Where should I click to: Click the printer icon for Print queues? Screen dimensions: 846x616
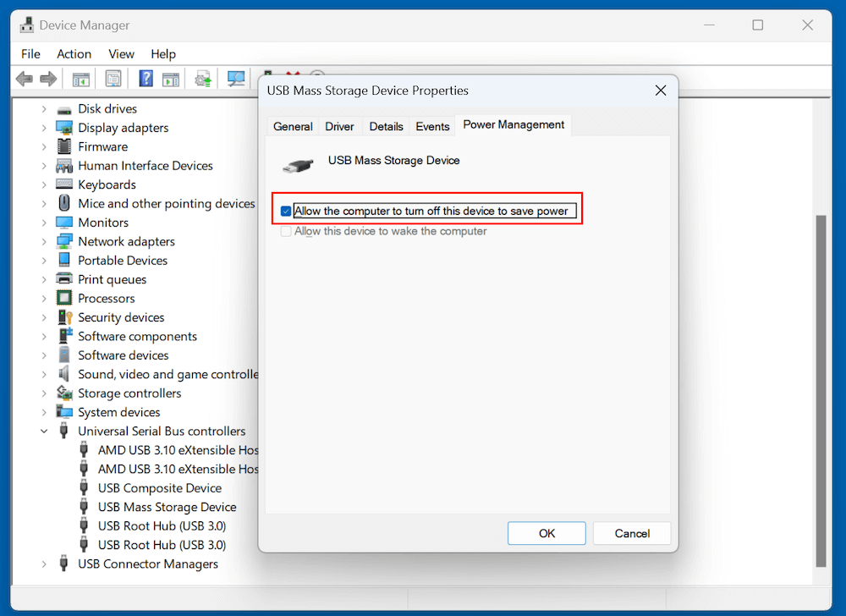64,279
